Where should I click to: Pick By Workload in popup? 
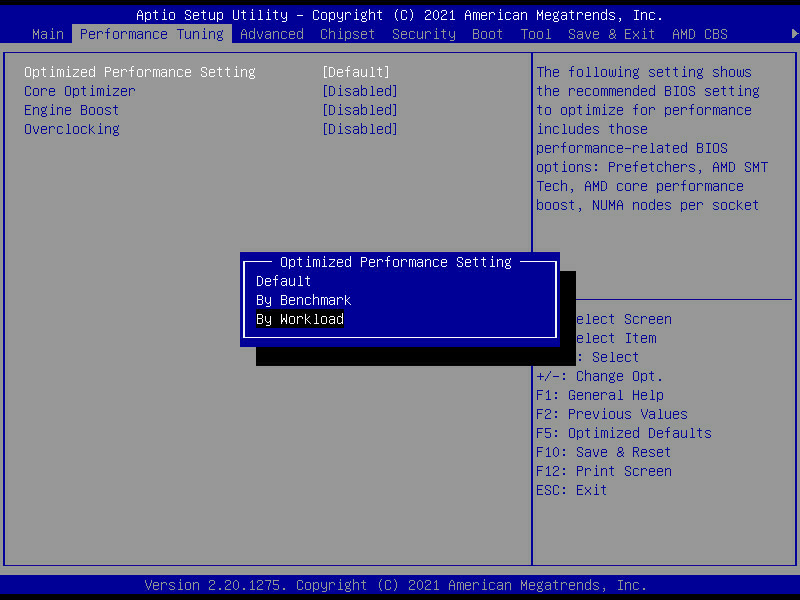[300, 319]
